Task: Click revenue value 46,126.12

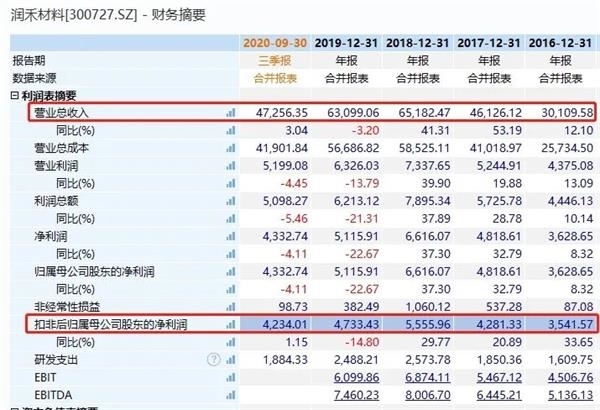Action: [x=496, y=113]
